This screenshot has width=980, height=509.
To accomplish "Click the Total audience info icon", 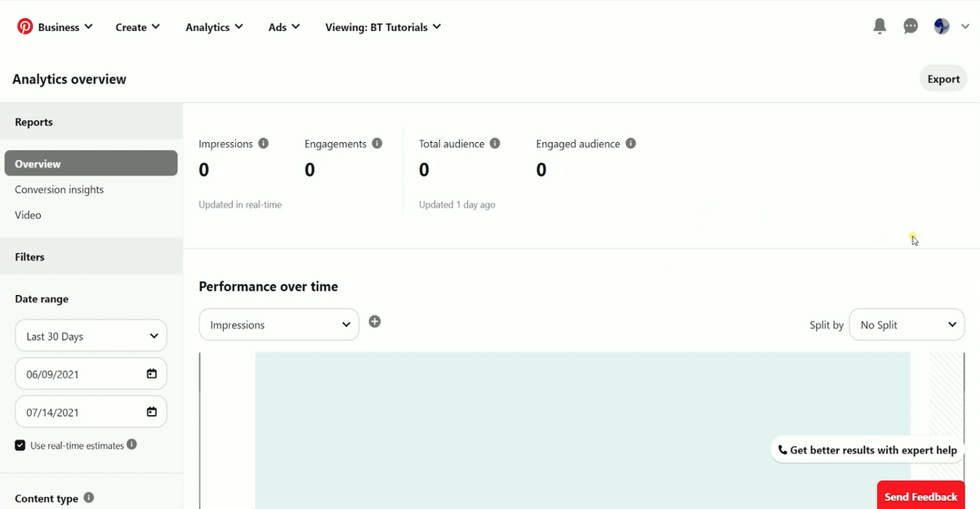I will (495, 142).
